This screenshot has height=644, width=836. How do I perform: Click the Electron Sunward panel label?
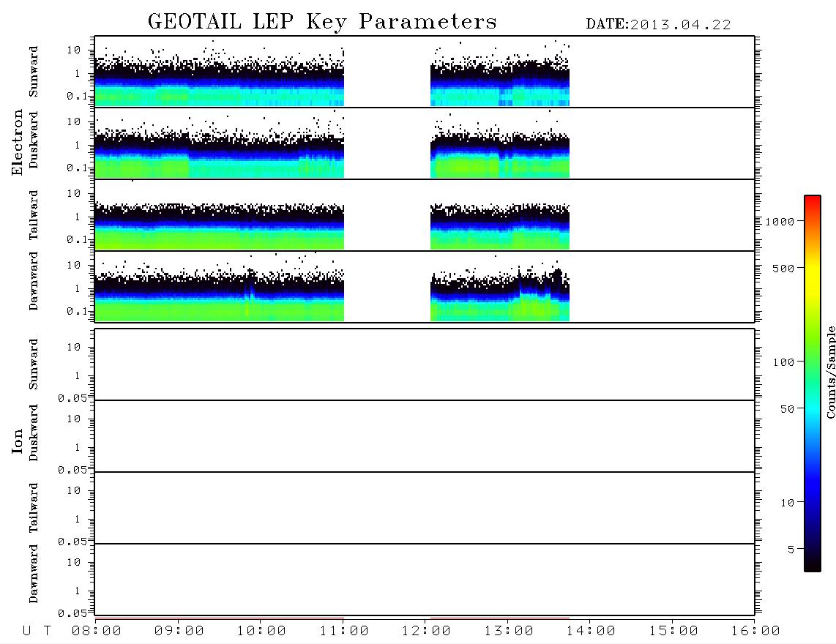click(x=33, y=72)
